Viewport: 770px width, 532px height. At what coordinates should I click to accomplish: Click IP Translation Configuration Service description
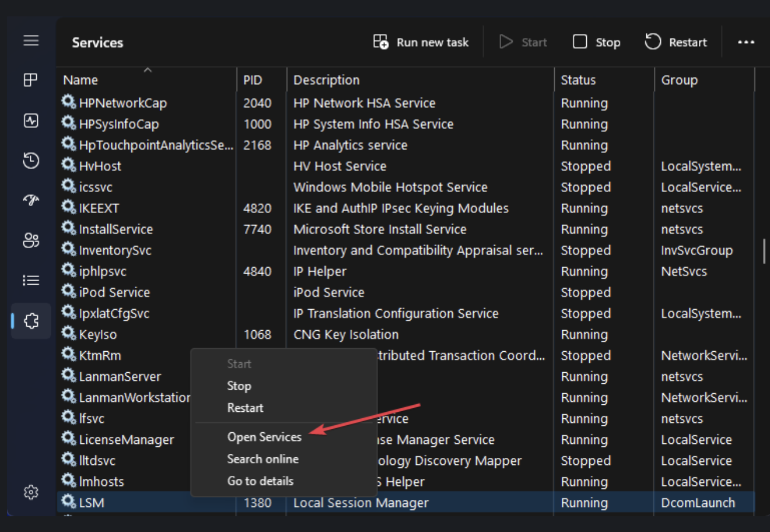(396, 313)
